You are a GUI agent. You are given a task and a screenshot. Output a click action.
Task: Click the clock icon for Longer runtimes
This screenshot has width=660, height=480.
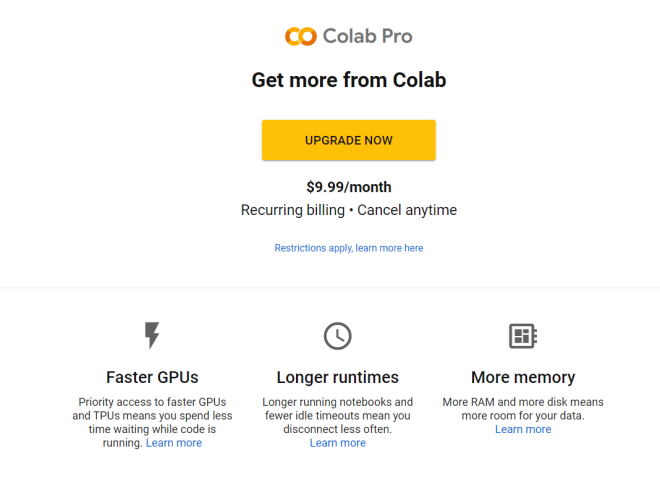338,336
